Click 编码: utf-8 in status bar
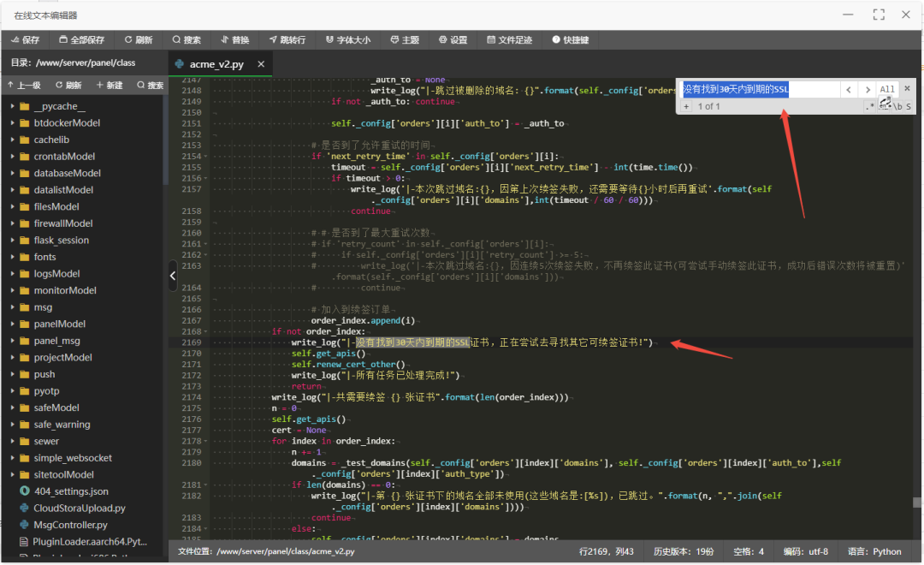Image resolution: width=924 pixels, height=565 pixels. tap(806, 551)
